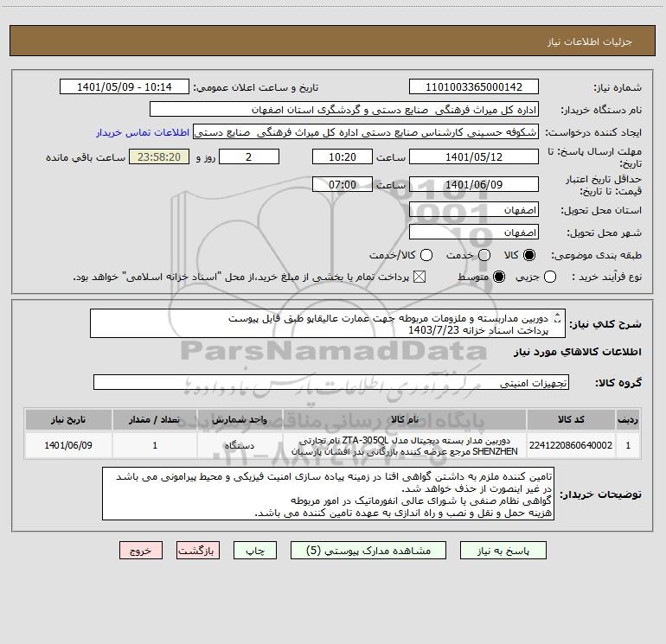Image resolution: width=666 pixels, height=644 pixels.
Task: Click the کد کالا column header
Action: pos(571,419)
